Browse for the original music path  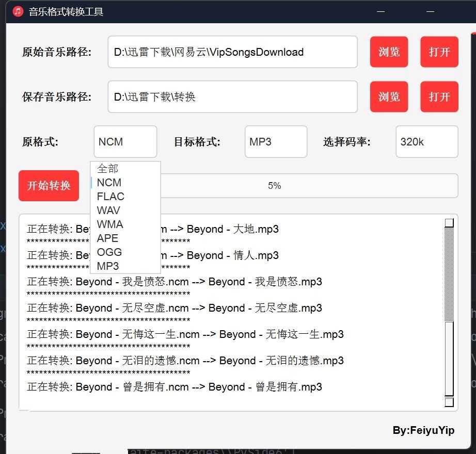click(x=389, y=52)
